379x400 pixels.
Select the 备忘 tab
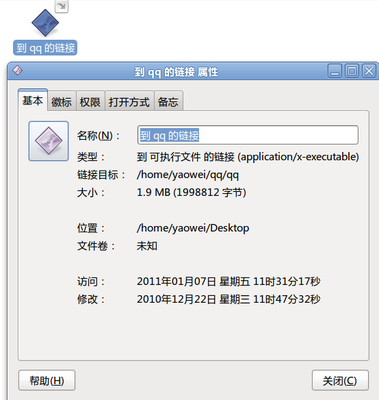tap(168, 102)
